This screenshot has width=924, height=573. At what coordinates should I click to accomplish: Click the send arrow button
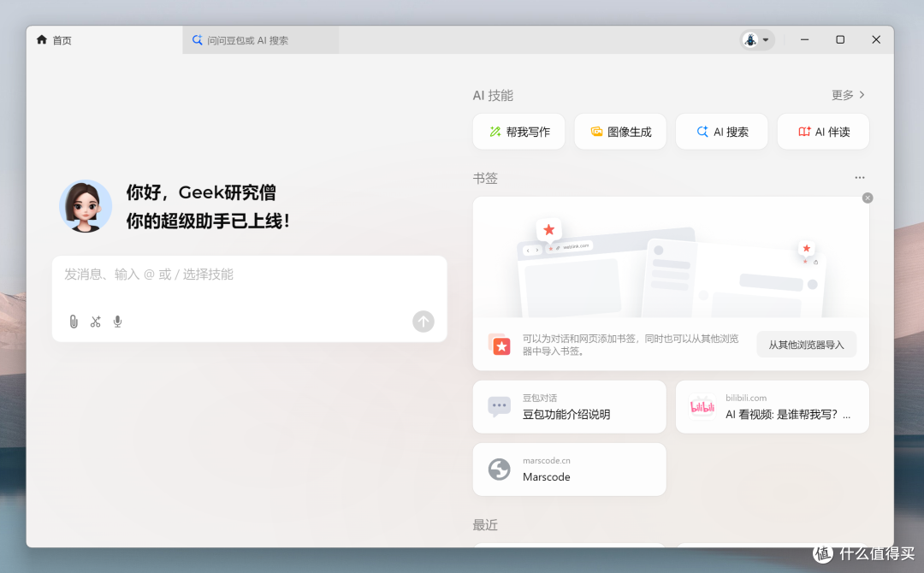pyautogui.click(x=423, y=322)
